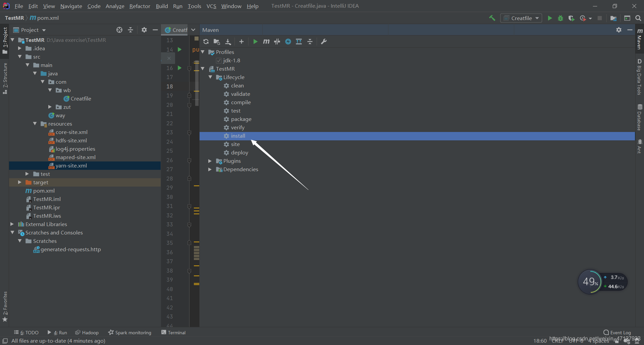Open Terminal tool window

(x=173, y=332)
